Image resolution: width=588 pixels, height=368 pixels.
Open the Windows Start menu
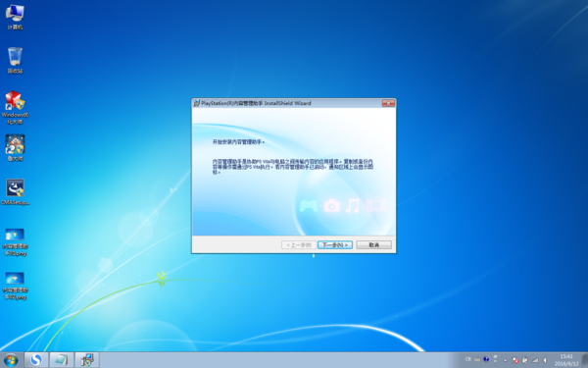(11, 360)
